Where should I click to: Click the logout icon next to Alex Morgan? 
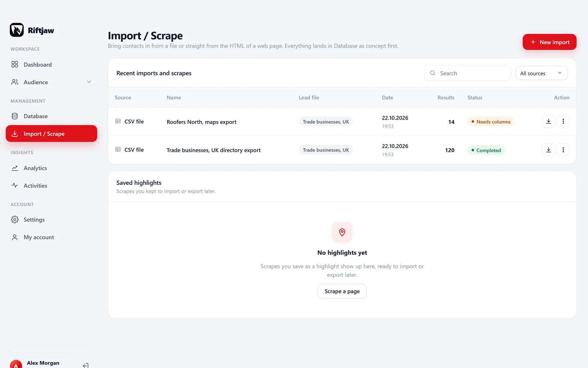86,365
